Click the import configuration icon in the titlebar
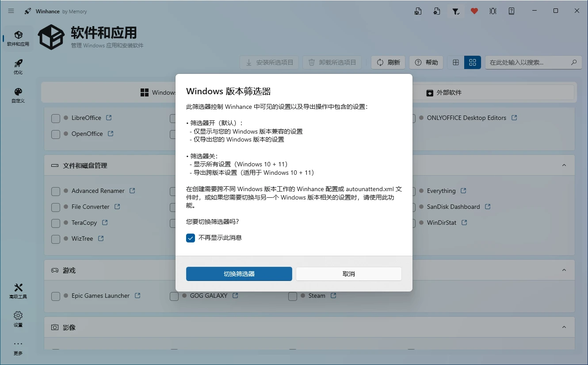588x365 pixels. point(437,11)
